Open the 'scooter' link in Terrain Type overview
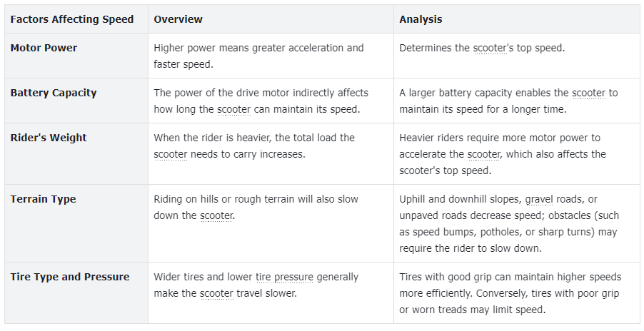The width and height of the screenshot is (644, 331). (x=216, y=215)
